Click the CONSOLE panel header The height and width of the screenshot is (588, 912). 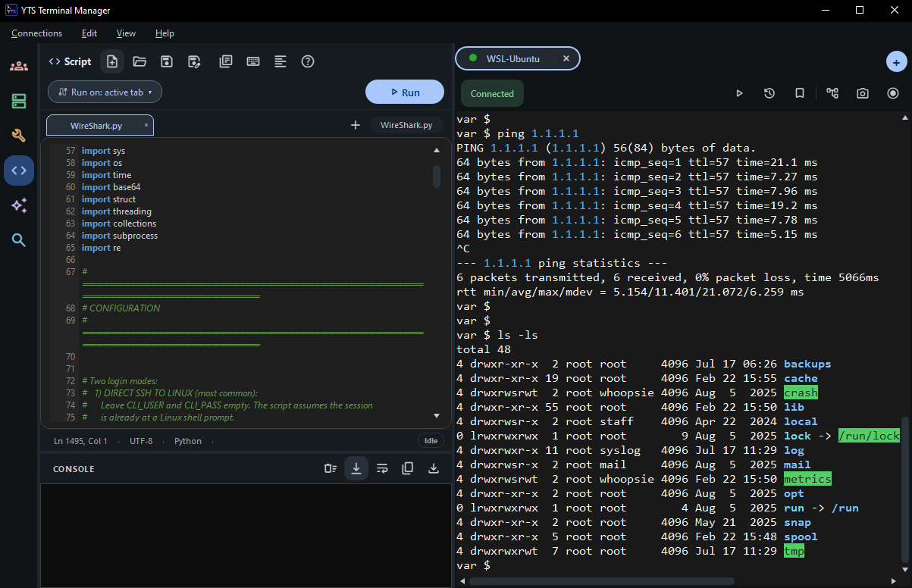tap(74, 469)
